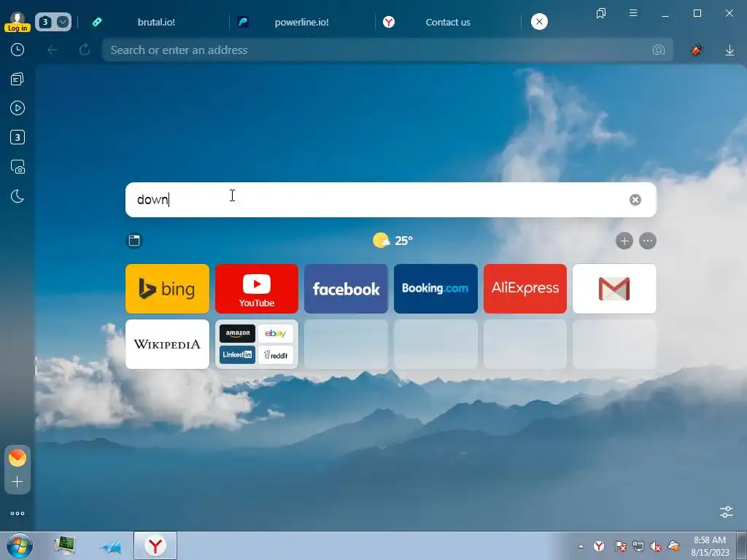The width and height of the screenshot is (747, 560).
Task: Open the muted volume tray icon
Action: coord(656,547)
